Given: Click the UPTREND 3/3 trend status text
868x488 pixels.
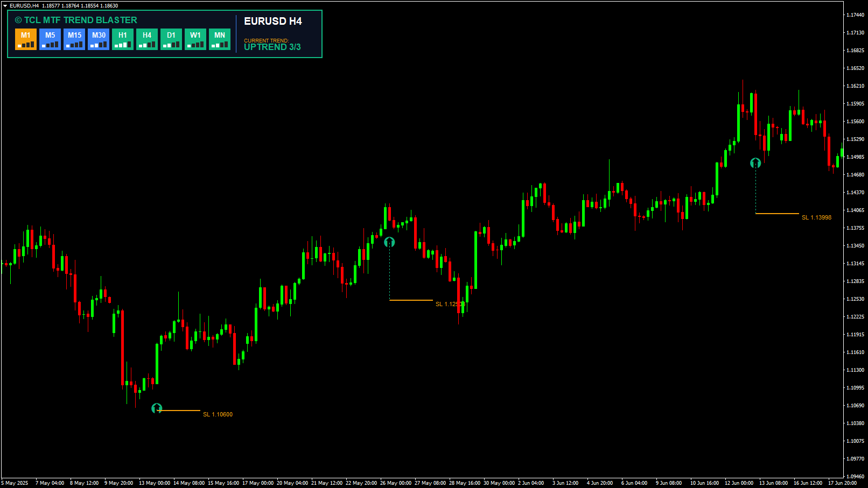Looking at the screenshot, I should [x=272, y=47].
